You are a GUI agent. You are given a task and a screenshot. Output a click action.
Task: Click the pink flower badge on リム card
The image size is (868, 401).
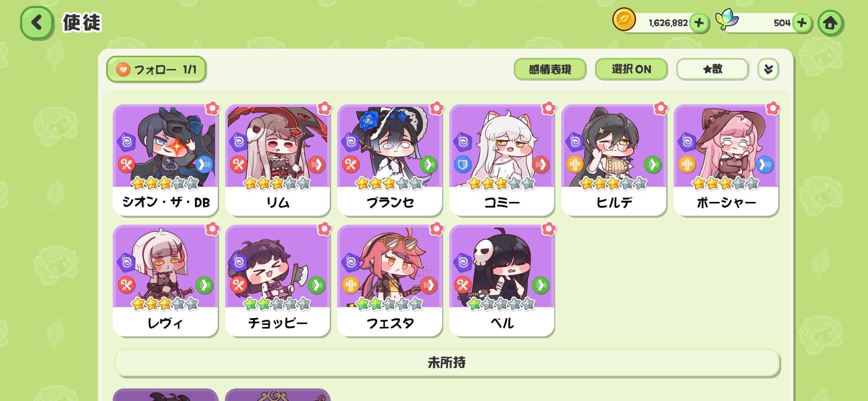pos(325,108)
